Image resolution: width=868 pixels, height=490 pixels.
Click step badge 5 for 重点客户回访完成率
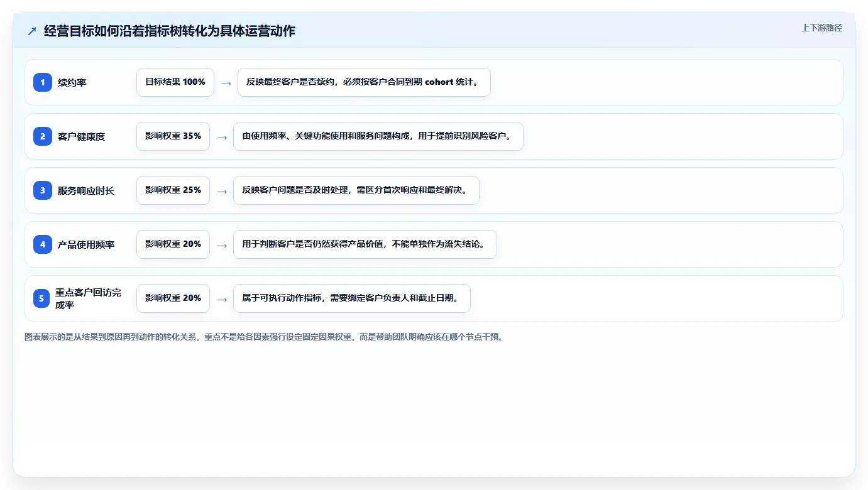[x=41, y=298]
